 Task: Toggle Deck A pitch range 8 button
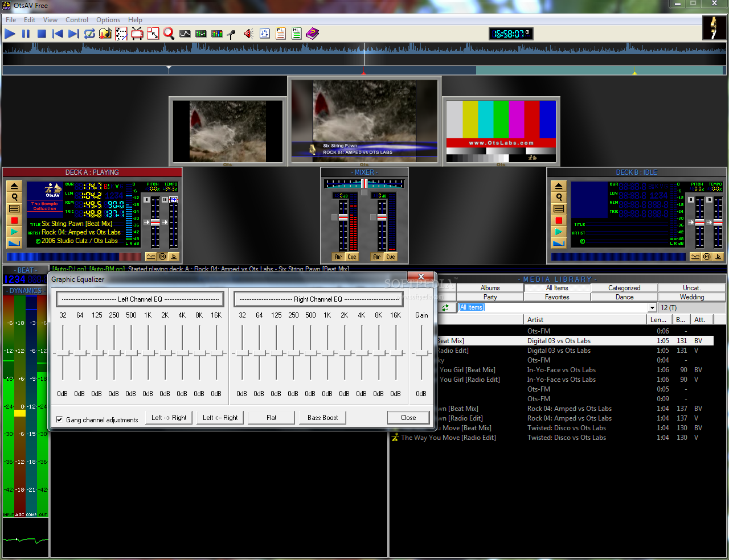click(x=146, y=200)
